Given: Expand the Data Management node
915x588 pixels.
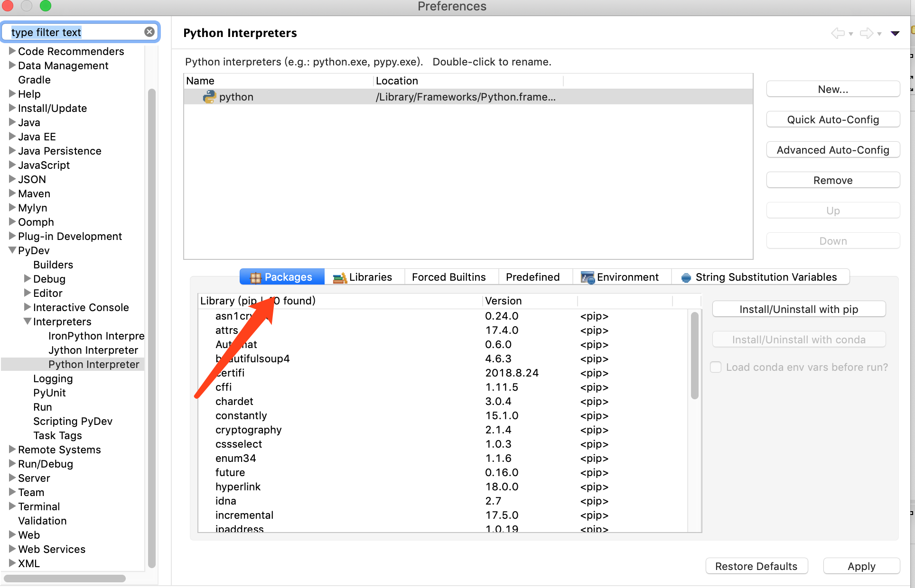Looking at the screenshot, I should click(x=12, y=65).
